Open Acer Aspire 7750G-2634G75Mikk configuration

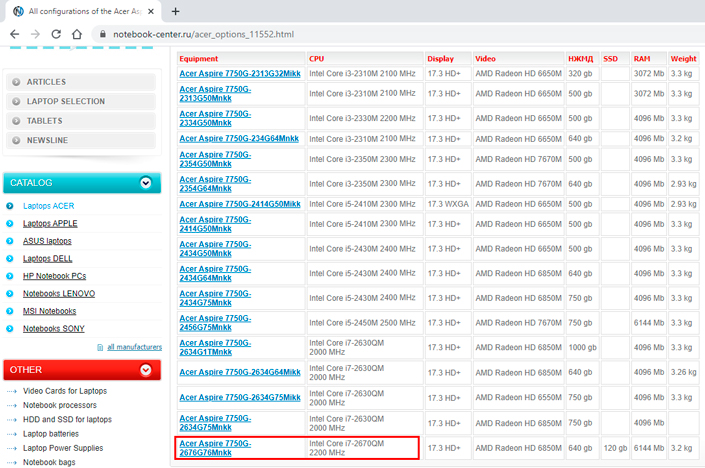[240, 397]
